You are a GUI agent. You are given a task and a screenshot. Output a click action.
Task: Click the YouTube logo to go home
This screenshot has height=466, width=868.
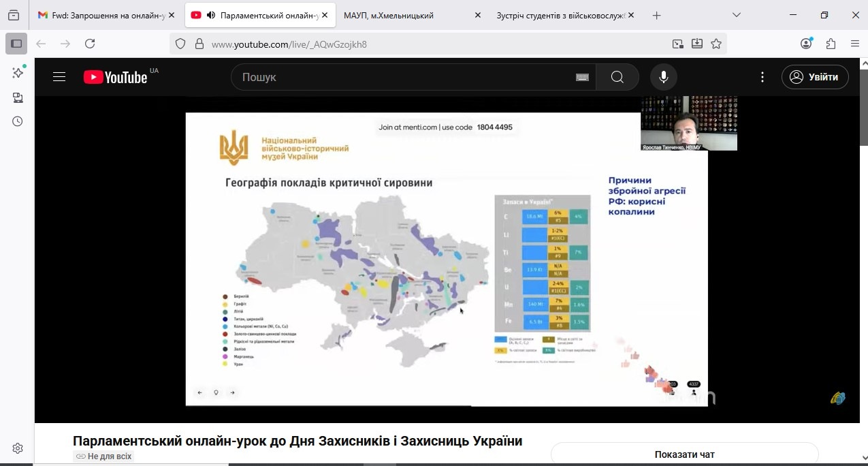coord(116,77)
